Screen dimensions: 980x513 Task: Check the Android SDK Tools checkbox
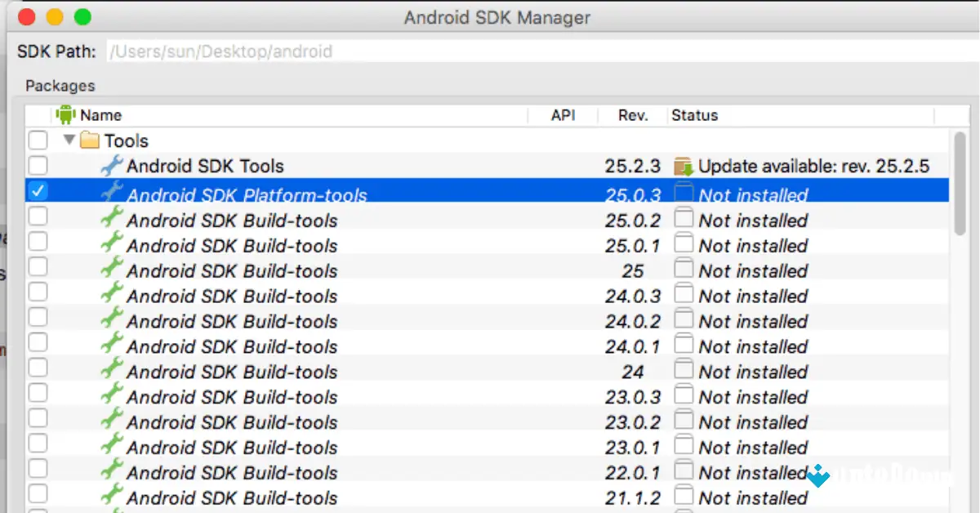tap(38, 166)
